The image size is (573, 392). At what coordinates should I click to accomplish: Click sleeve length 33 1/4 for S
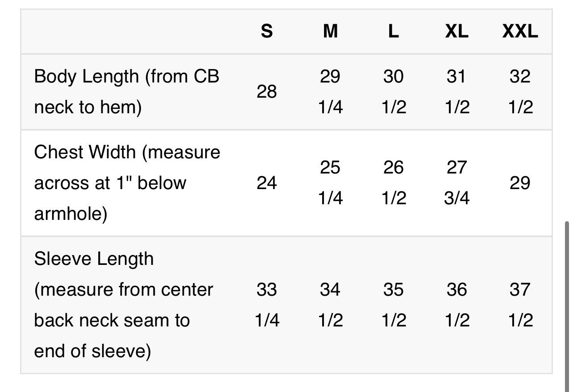pyautogui.click(x=267, y=305)
